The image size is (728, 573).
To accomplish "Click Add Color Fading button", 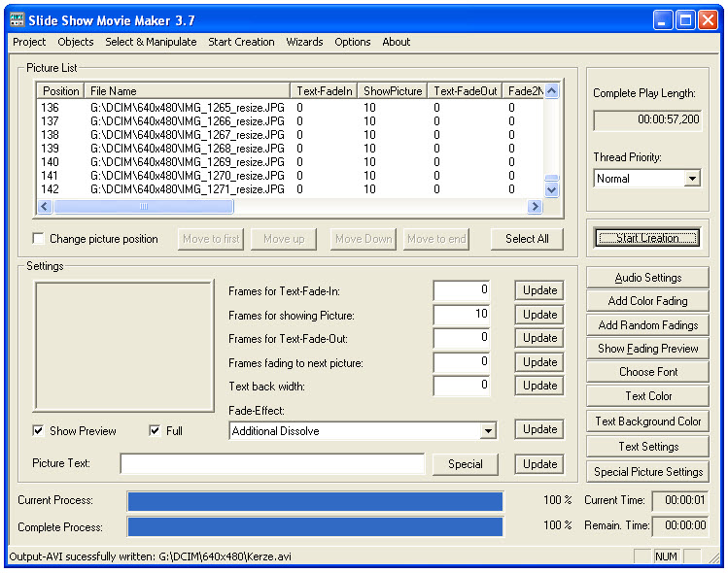I will tap(647, 301).
